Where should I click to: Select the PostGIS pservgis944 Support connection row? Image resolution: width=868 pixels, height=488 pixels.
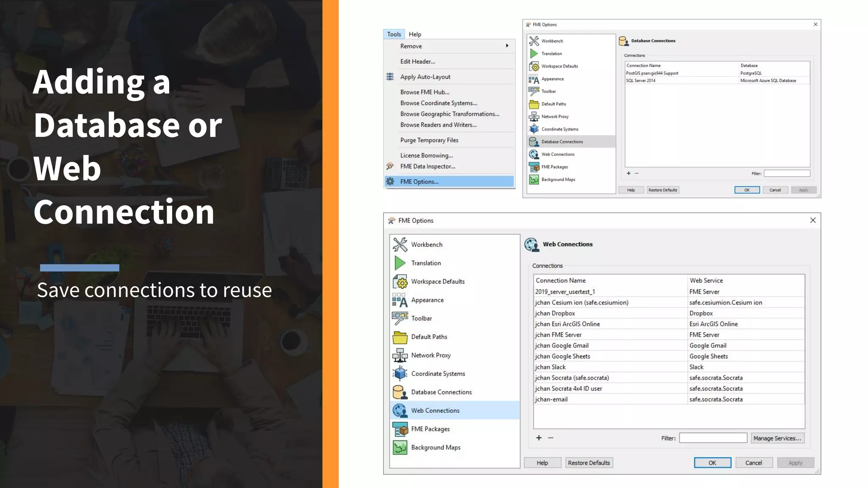717,73
